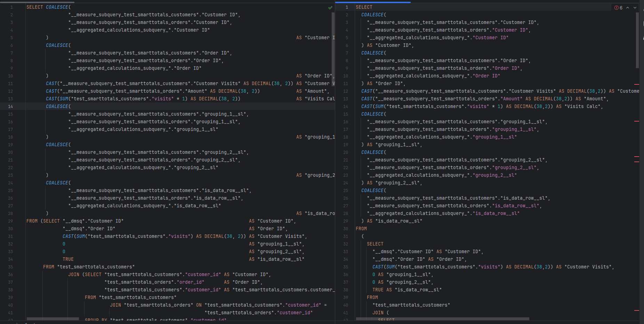This screenshot has width=644, height=324.
Task: Jump to the error stripe mark beside right line 41
Action: tap(637, 310)
